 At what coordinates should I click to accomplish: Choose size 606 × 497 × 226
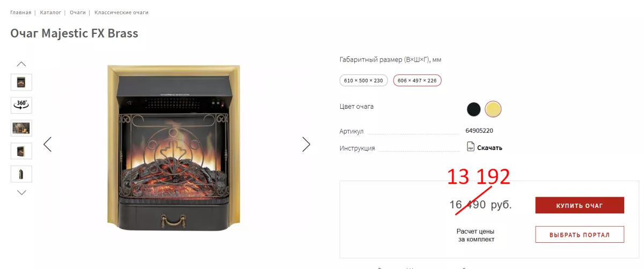pyautogui.click(x=418, y=80)
